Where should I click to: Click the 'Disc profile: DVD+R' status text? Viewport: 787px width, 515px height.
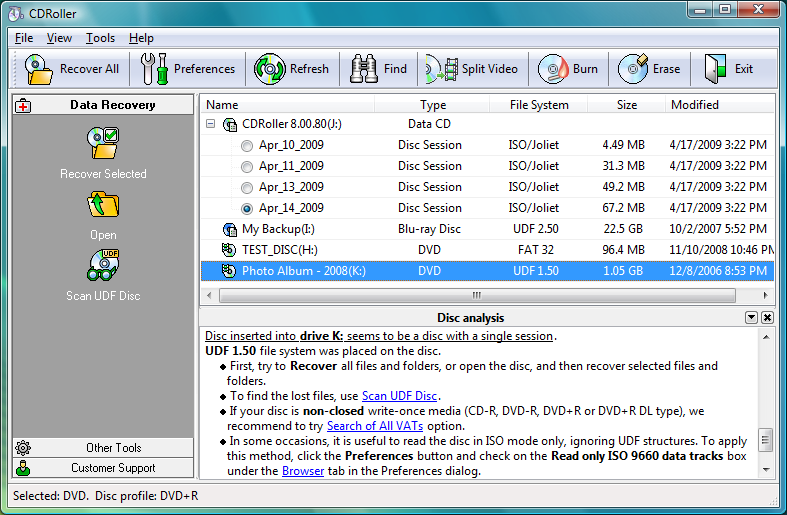tap(147, 496)
